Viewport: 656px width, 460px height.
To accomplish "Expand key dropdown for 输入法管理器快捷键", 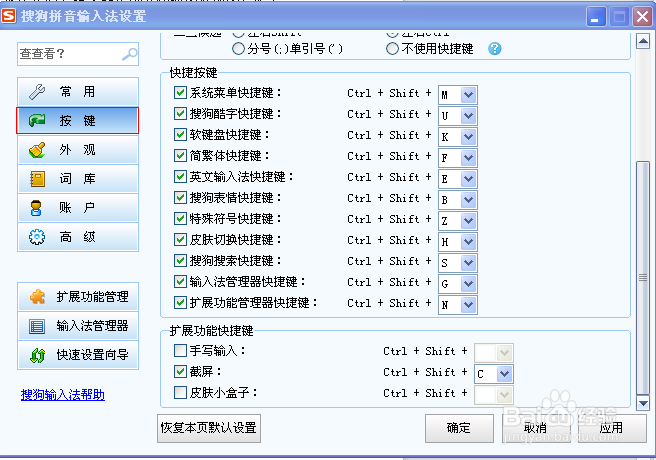I will click(469, 284).
